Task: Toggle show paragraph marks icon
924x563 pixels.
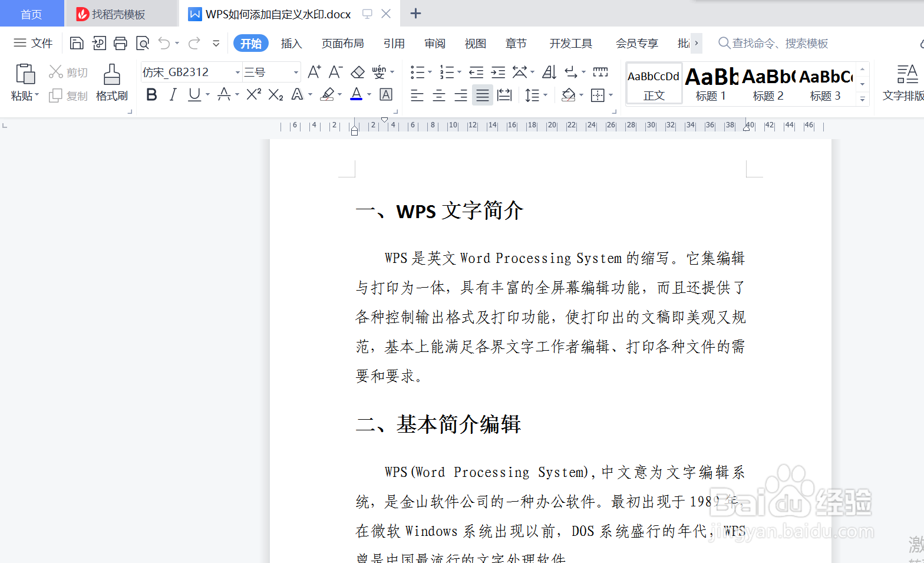Action: point(570,72)
